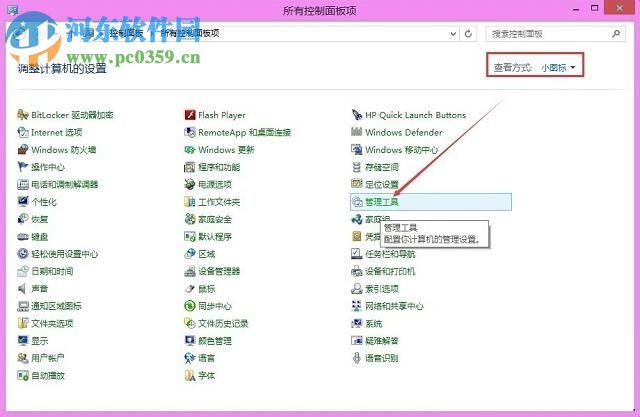
Task: Open the 恢复 link
Action: tap(40, 219)
